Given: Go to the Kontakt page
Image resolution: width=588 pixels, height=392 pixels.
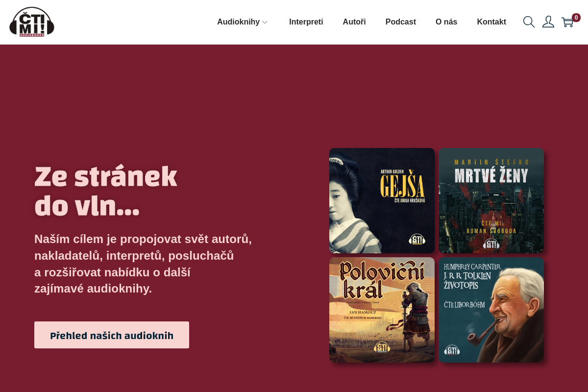Looking at the screenshot, I should (x=491, y=22).
